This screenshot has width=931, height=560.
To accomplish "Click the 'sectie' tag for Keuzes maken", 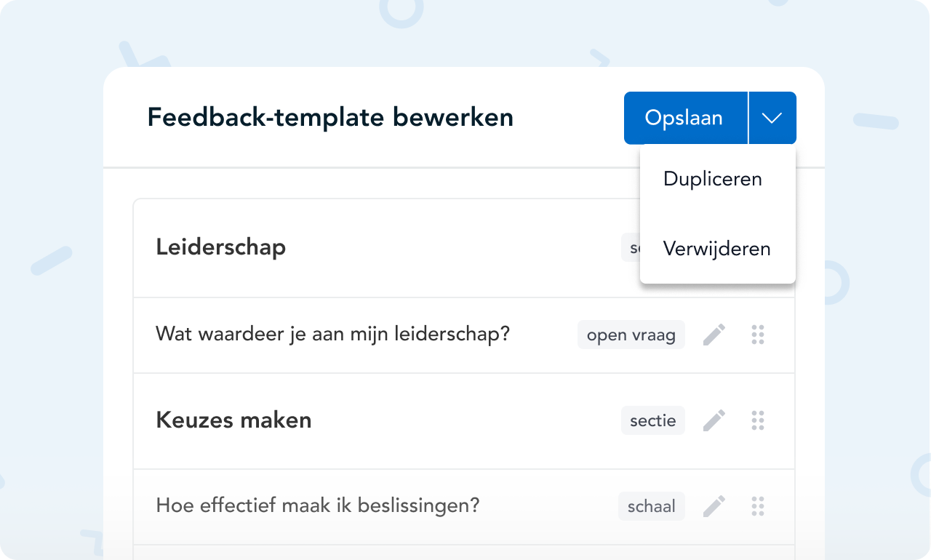I will 652,420.
